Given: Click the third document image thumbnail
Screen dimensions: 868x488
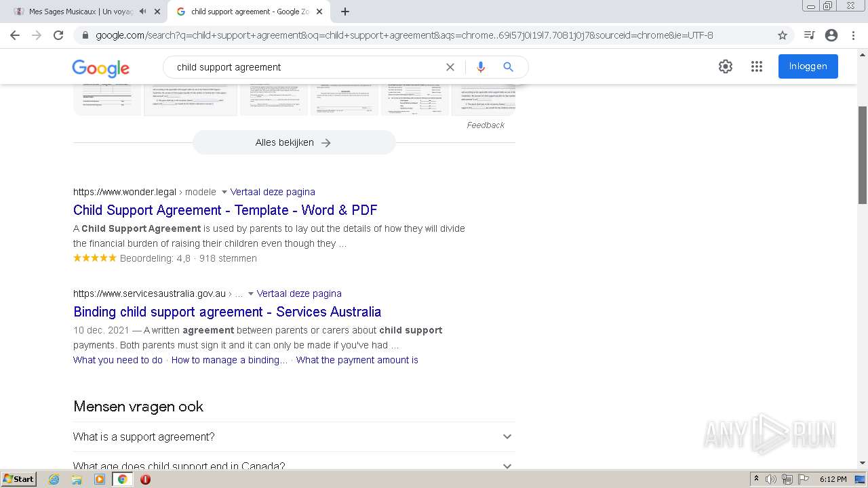Looking at the screenshot, I should click(x=274, y=99).
